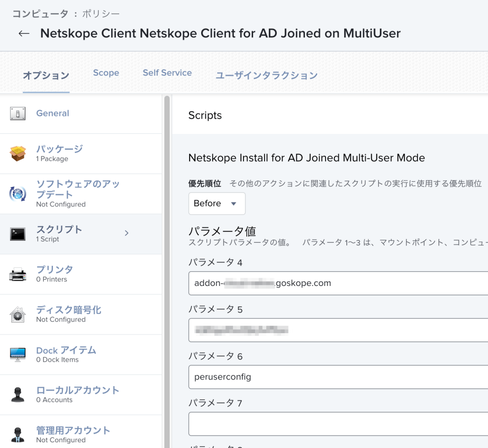Open the Dock アイテム payload link
This screenshot has width=488, height=448.
point(66,350)
